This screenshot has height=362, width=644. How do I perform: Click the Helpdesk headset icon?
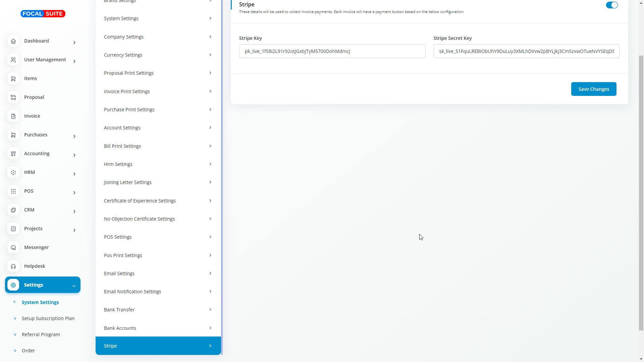[x=13, y=266]
